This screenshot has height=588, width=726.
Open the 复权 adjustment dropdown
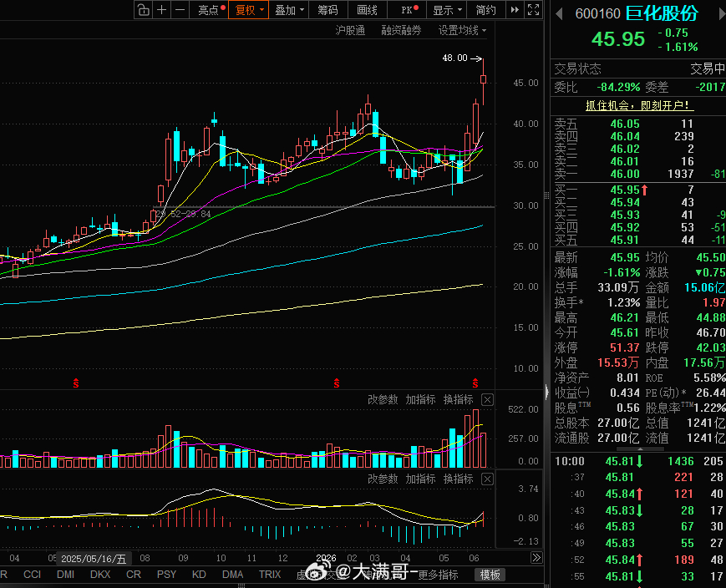tap(249, 10)
